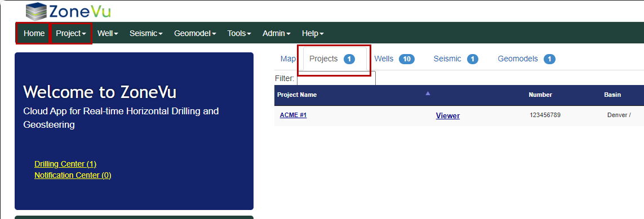The image size is (644, 219).
Task: Sort by the Basin column header
Action: (612, 95)
